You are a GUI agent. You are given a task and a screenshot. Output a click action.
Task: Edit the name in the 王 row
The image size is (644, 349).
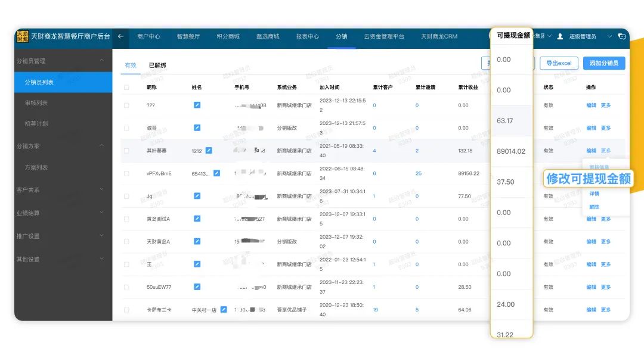pos(197,264)
